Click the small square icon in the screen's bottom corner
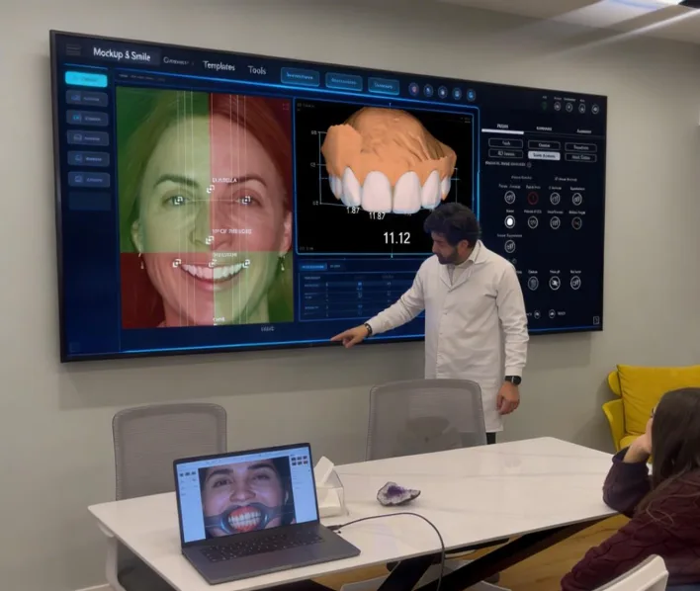Screen dimensions: 700x591 point(595,320)
